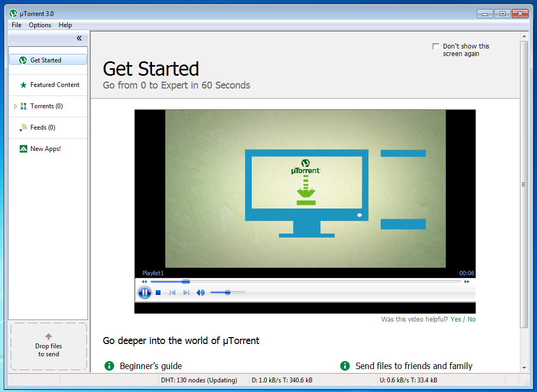Click the 00:06 elapsed time display
This screenshot has height=392, width=537.
tap(467, 273)
